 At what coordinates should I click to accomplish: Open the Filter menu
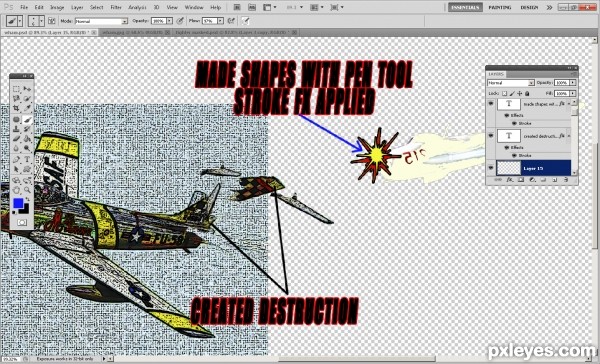[x=116, y=7]
